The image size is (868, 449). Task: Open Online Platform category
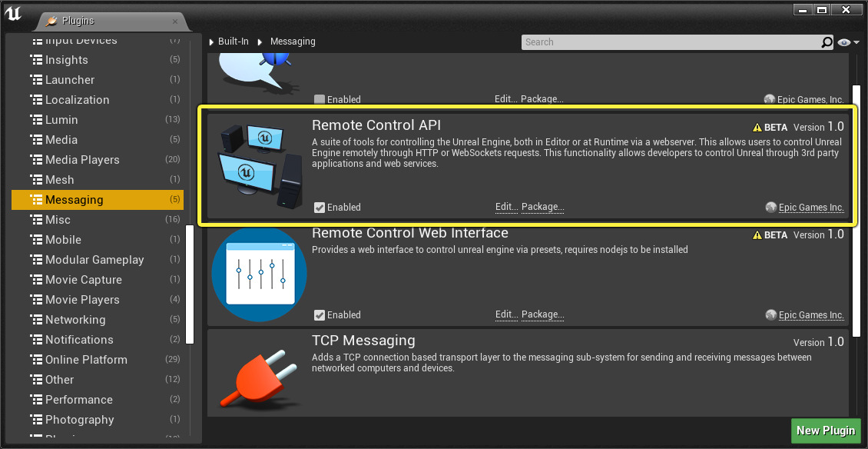point(98,359)
